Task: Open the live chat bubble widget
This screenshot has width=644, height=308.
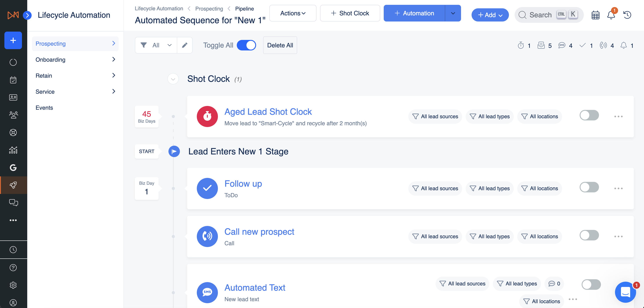Action: tap(625, 292)
